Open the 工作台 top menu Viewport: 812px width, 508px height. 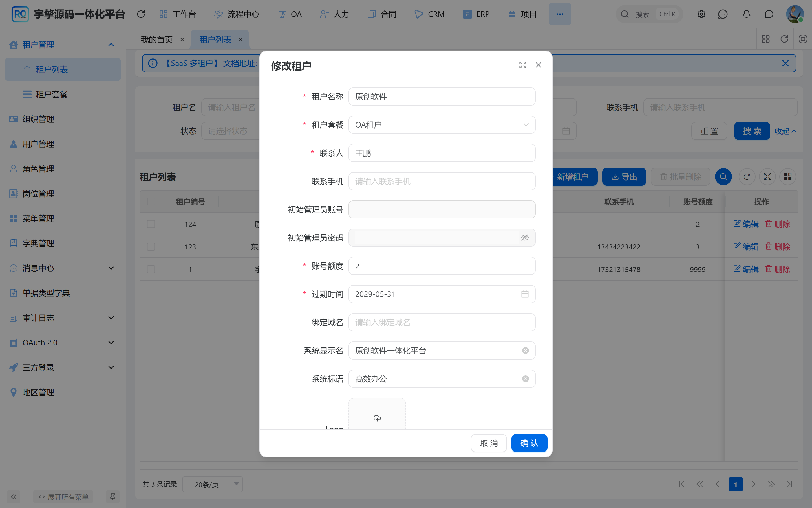pos(178,14)
